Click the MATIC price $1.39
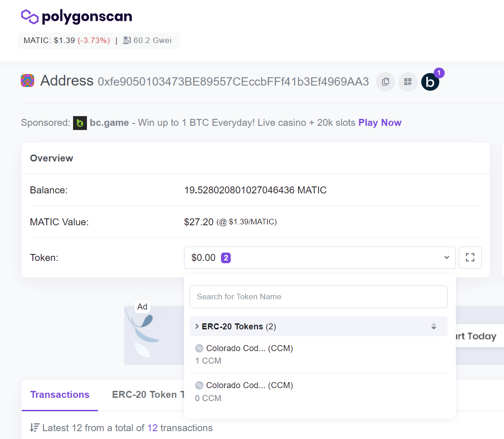This screenshot has height=439, width=504. tap(64, 40)
